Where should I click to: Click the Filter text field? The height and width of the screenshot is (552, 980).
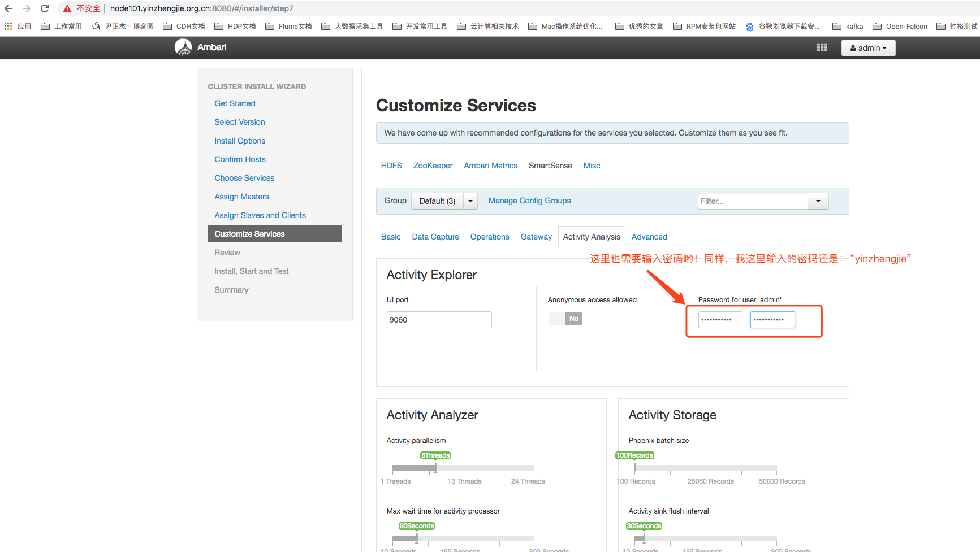[753, 201]
